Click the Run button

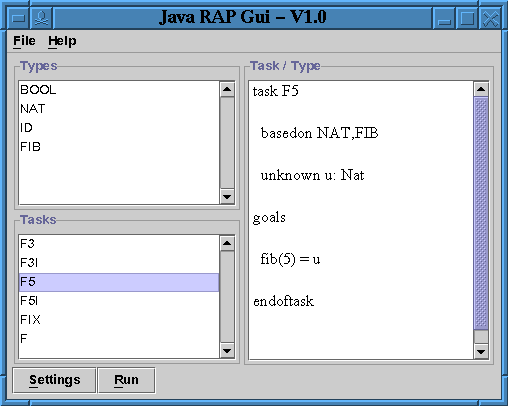[x=126, y=380]
